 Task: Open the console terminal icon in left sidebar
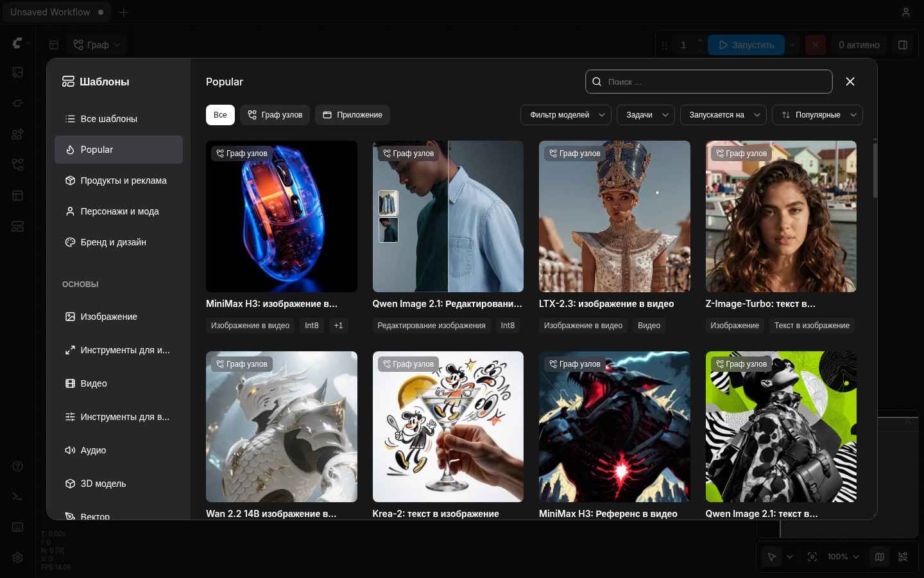pyautogui.click(x=18, y=496)
